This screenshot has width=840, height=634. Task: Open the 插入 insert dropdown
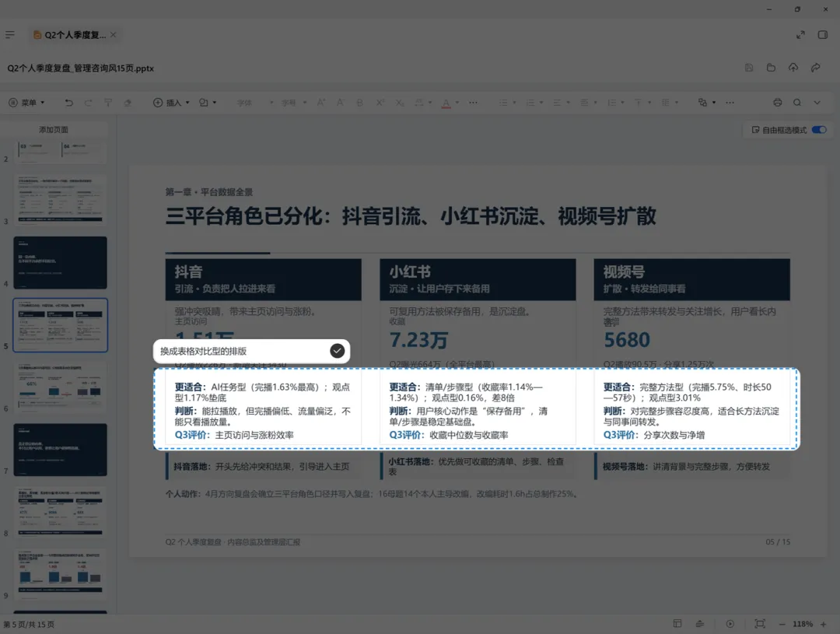[x=171, y=103]
